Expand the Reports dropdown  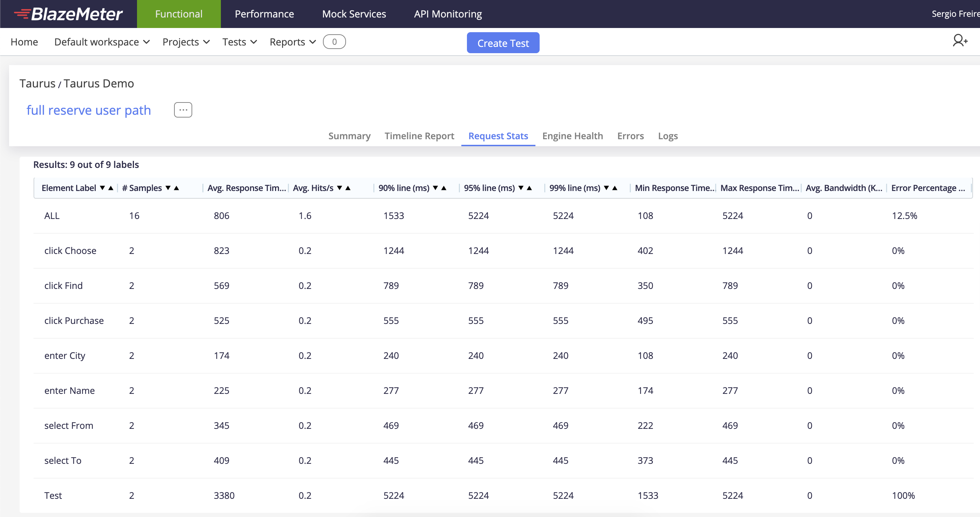point(293,42)
